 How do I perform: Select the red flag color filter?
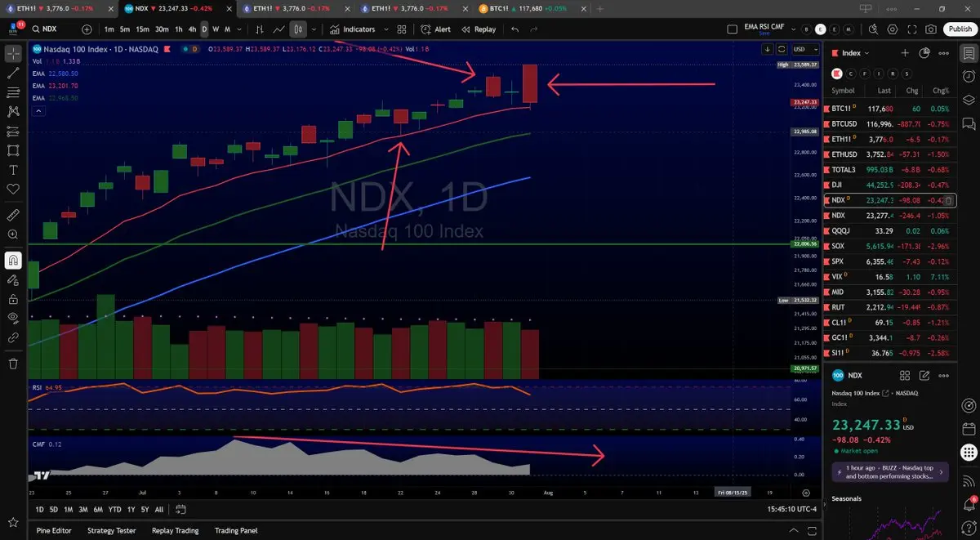pos(836,73)
